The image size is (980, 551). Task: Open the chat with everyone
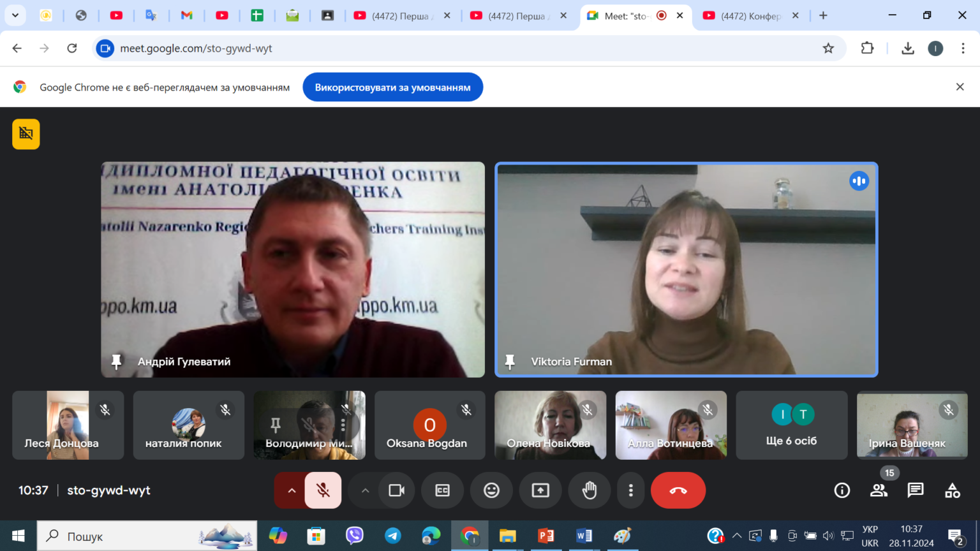916,490
